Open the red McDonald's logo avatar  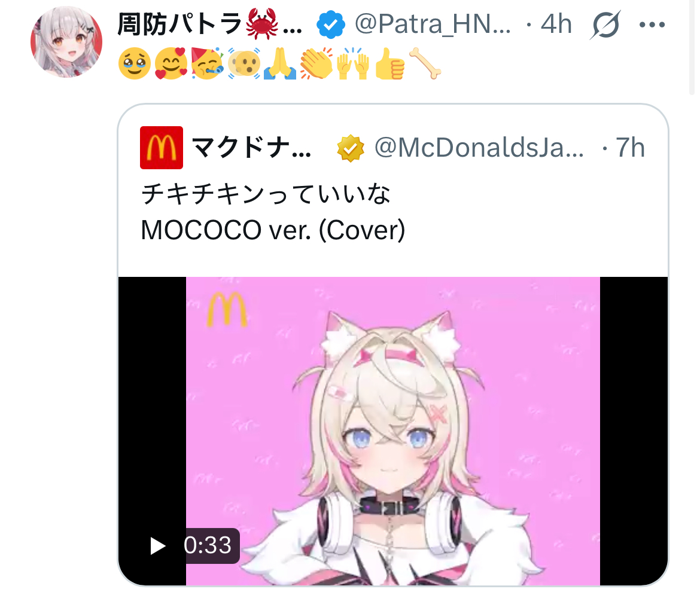click(161, 148)
